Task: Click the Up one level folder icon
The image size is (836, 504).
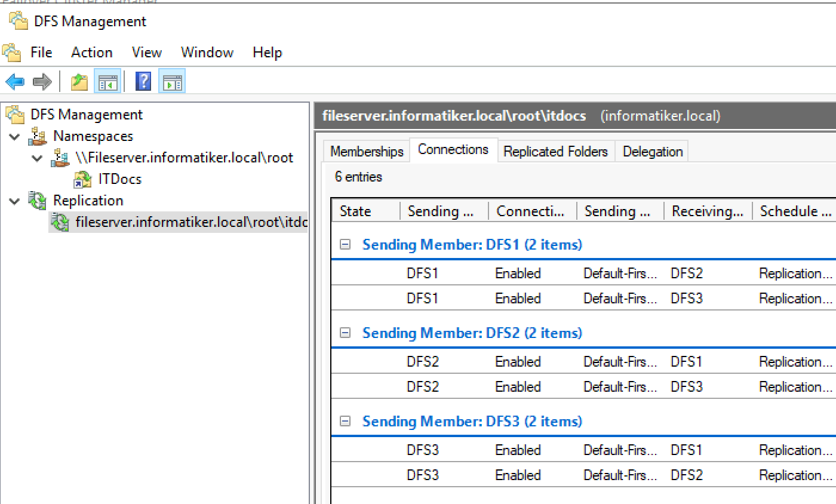Action: pyautogui.click(x=79, y=82)
